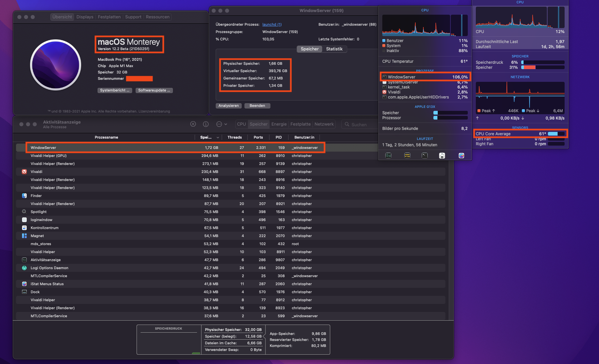Click the Vivaldi icon in the iStat process list
599x364 pixels.
[384, 92]
